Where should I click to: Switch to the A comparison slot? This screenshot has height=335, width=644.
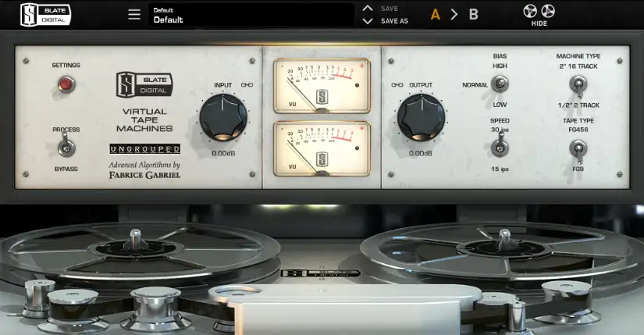[436, 15]
